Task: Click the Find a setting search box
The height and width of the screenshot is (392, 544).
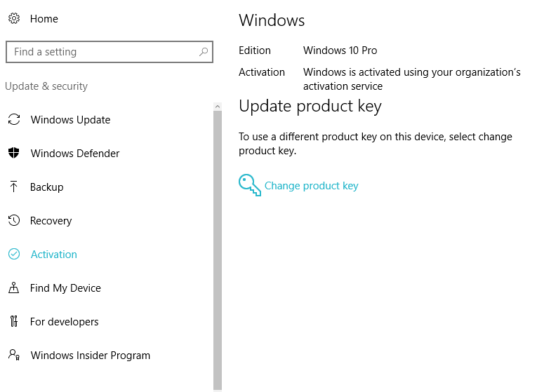Action: tap(102, 52)
